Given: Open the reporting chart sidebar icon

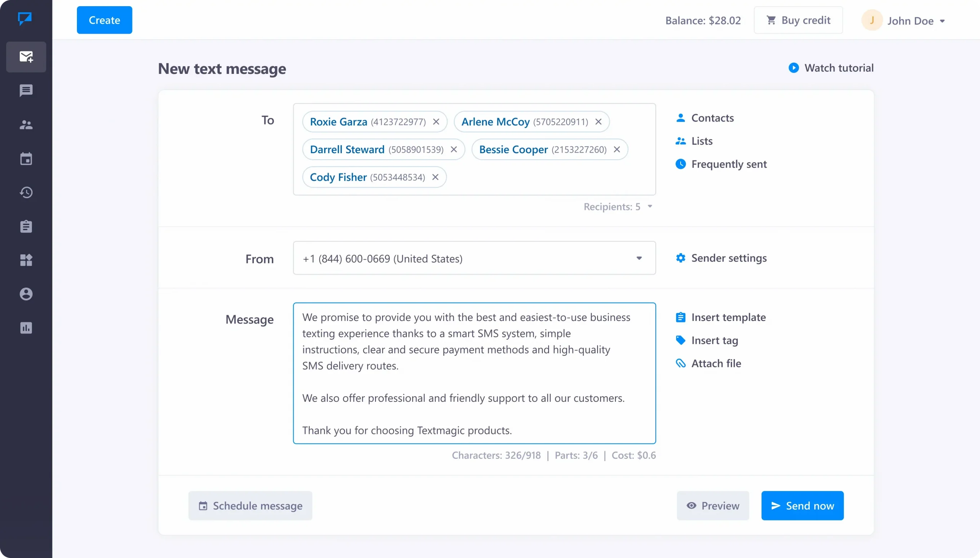Looking at the screenshot, I should (x=26, y=328).
